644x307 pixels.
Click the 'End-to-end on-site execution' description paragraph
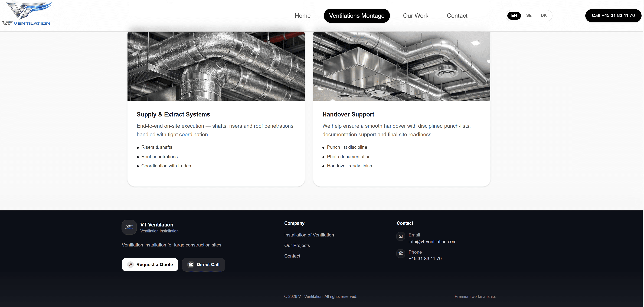coord(215,130)
